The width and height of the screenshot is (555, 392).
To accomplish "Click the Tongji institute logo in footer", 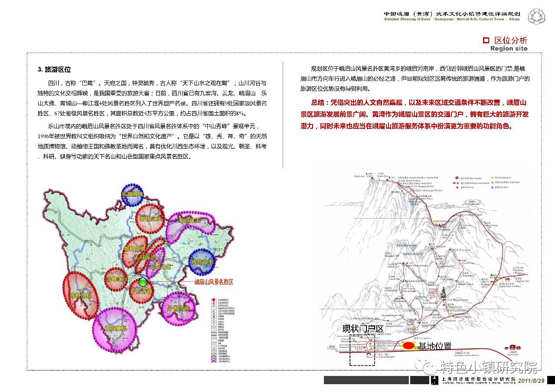I will 435,380.
